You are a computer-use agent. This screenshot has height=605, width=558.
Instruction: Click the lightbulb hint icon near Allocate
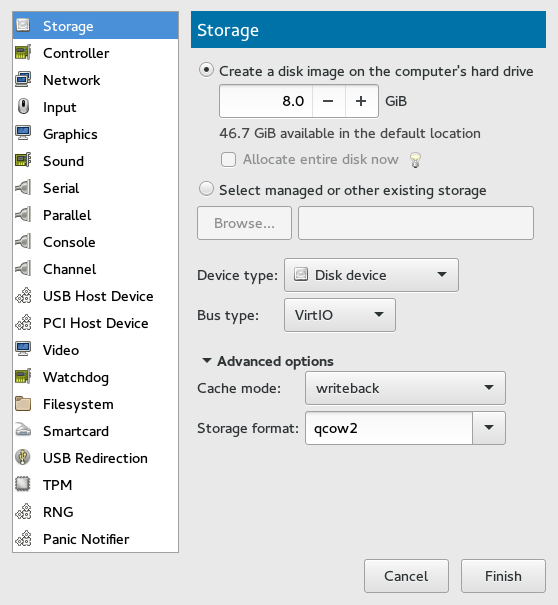point(415,160)
